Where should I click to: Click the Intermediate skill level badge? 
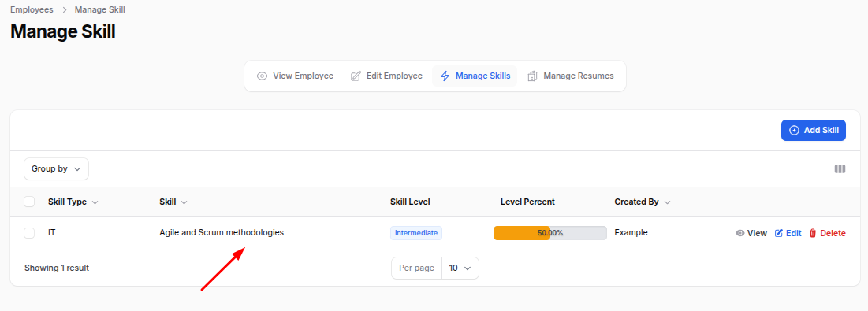tap(416, 233)
